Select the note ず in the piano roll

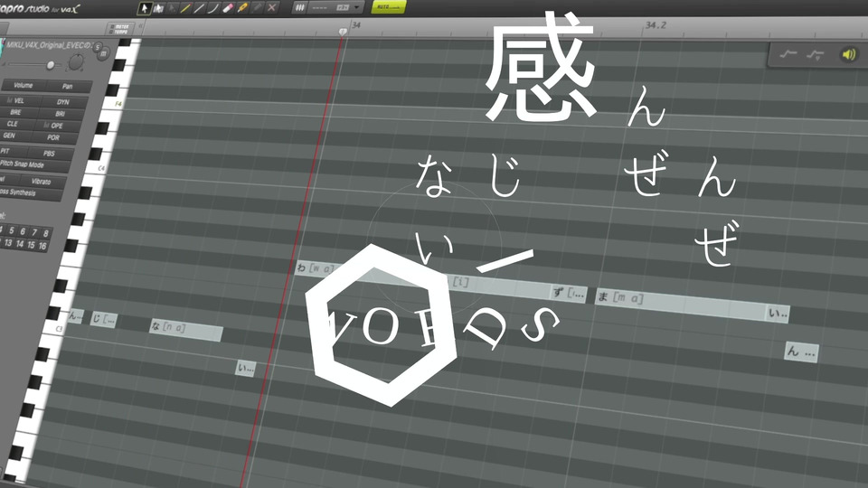(569, 293)
